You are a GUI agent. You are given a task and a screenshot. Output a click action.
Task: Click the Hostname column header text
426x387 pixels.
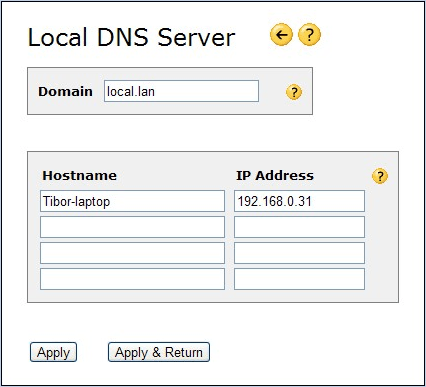pos(79,175)
